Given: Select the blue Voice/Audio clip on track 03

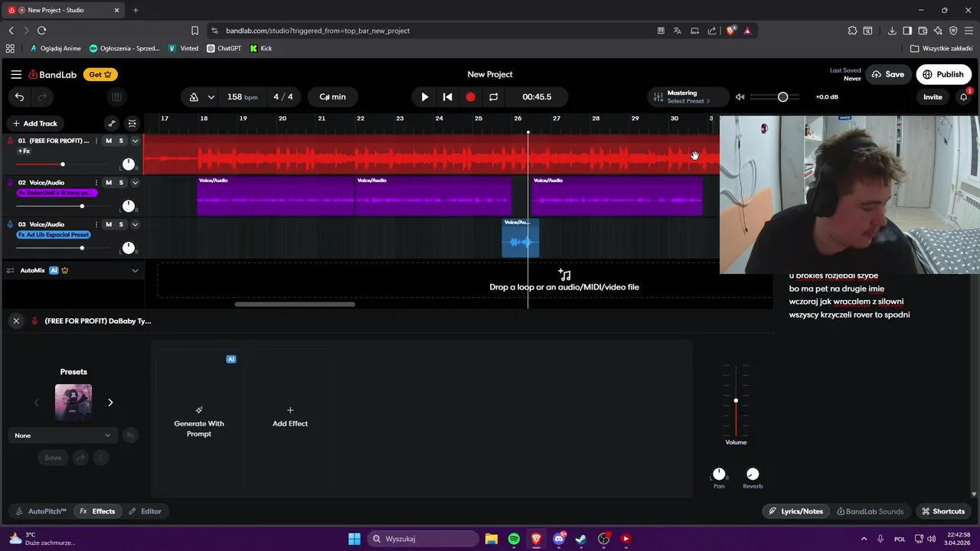Looking at the screenshot, I should tap(521, 238).
